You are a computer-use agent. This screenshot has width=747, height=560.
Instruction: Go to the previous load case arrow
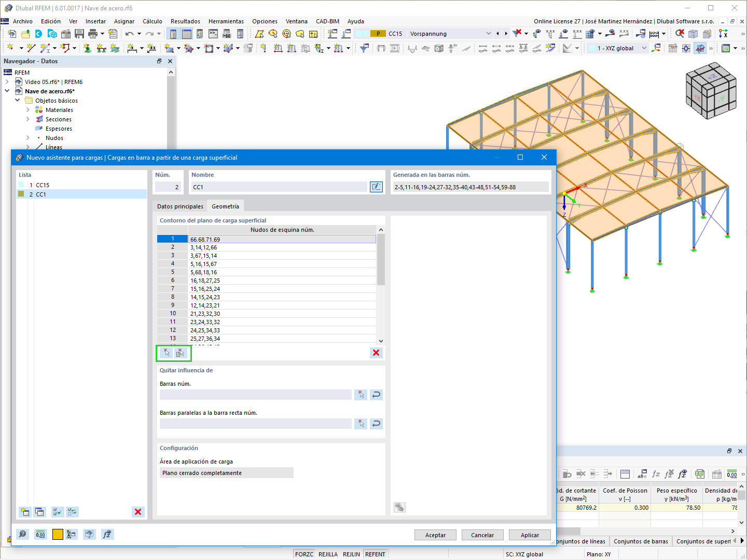pyautogui.click(x=497, y=34)
